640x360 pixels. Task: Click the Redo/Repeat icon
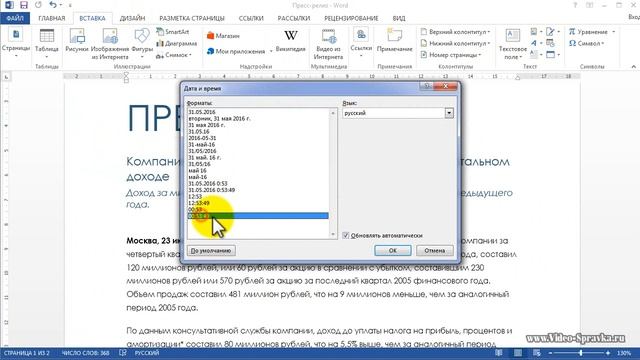pos(38,5)
